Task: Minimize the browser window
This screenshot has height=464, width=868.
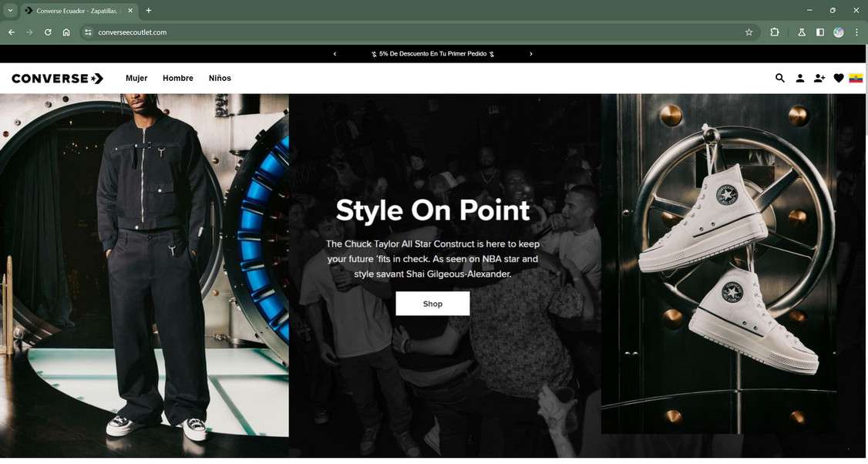Action: (x=809, y=10)
